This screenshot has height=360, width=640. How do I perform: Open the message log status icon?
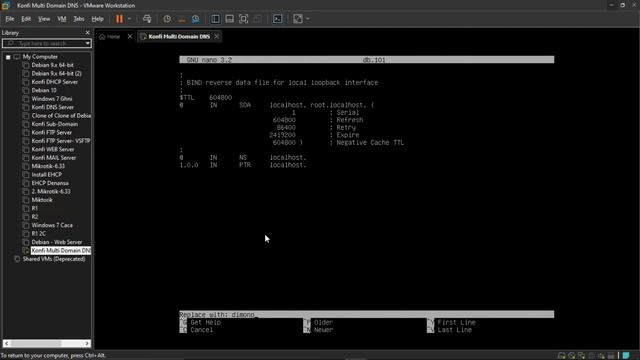point(625,356)
